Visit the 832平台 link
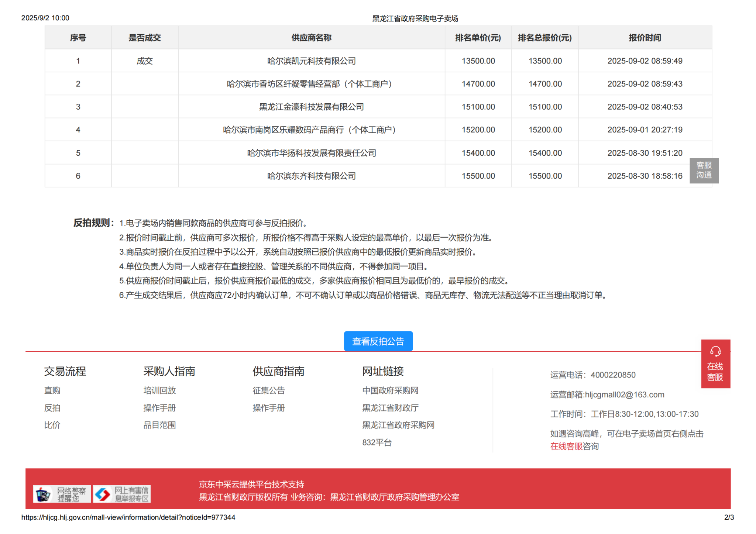 377,442
